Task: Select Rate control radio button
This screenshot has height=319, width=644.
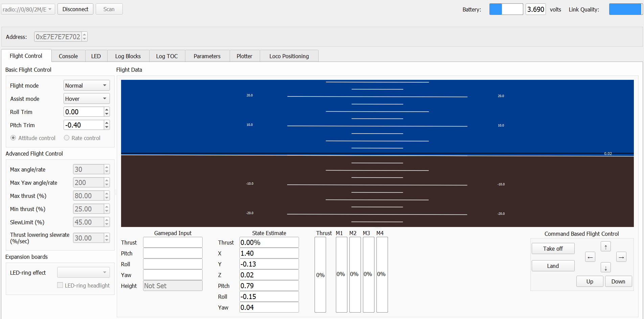Action: (x=67, y=138)
